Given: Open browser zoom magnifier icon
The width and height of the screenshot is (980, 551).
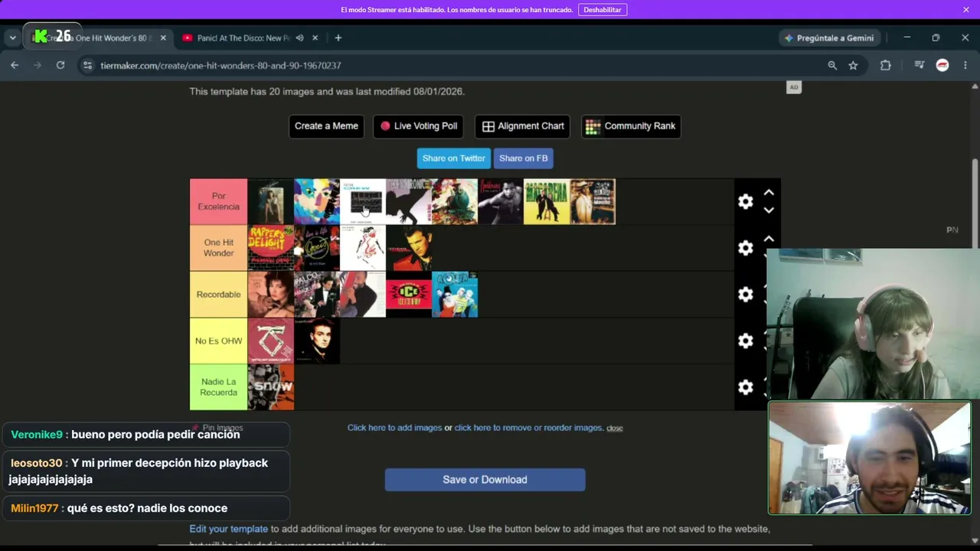Looking at the screenshot, I should 832,65.
